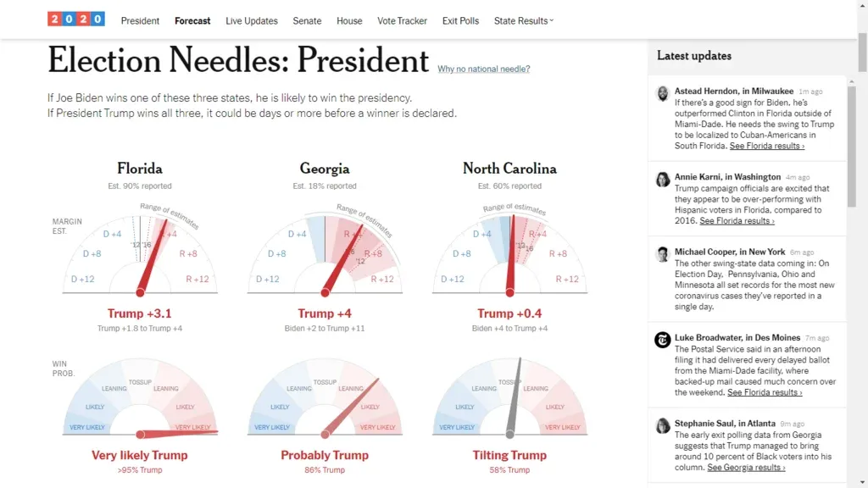Image resolution: width=868 pixels, height=488 pixels.
Task: Click the Florida margin estimate needle gauge
Action: click(x=140, y=254)
